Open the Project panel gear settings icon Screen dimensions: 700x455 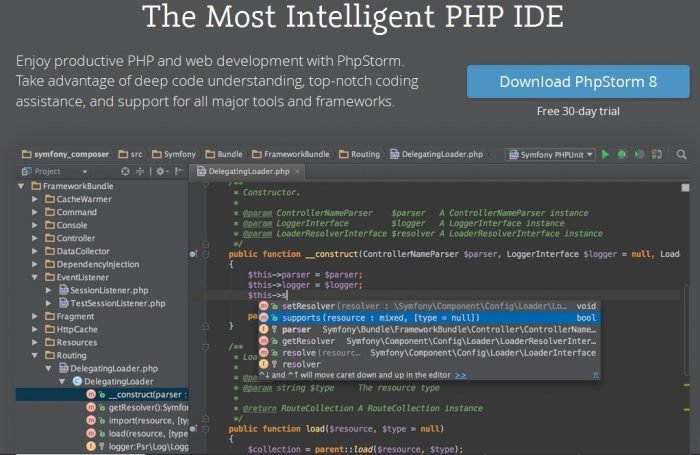point(161,171)
